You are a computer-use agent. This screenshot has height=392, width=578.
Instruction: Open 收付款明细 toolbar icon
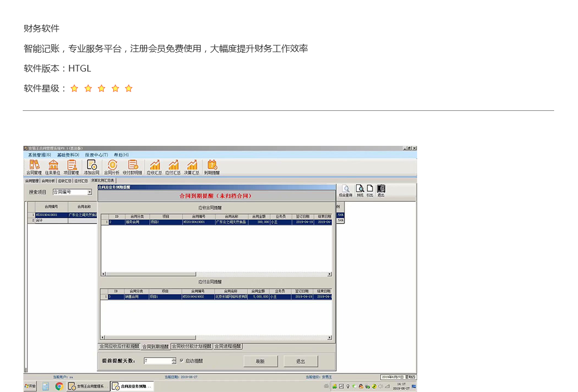point(133,167)
